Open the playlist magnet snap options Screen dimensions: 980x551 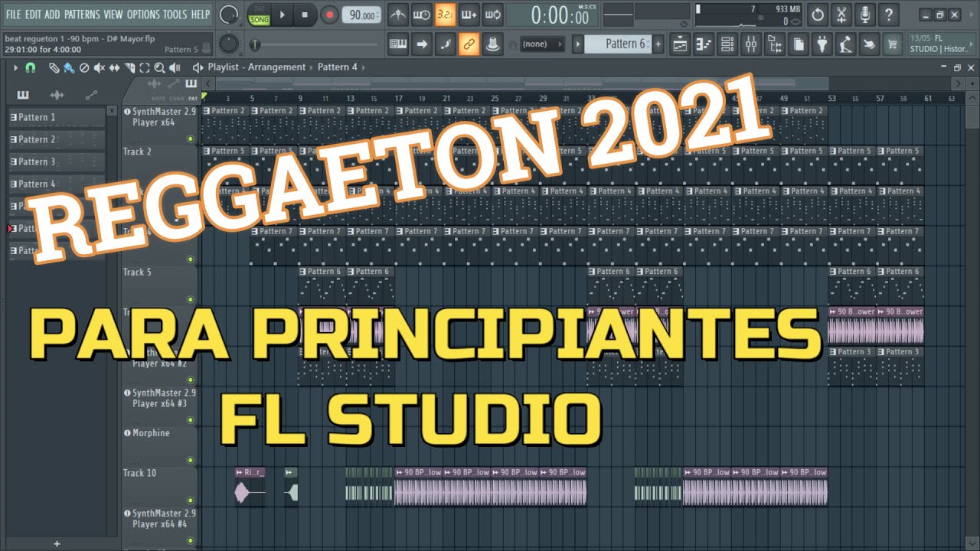[31, 67]
